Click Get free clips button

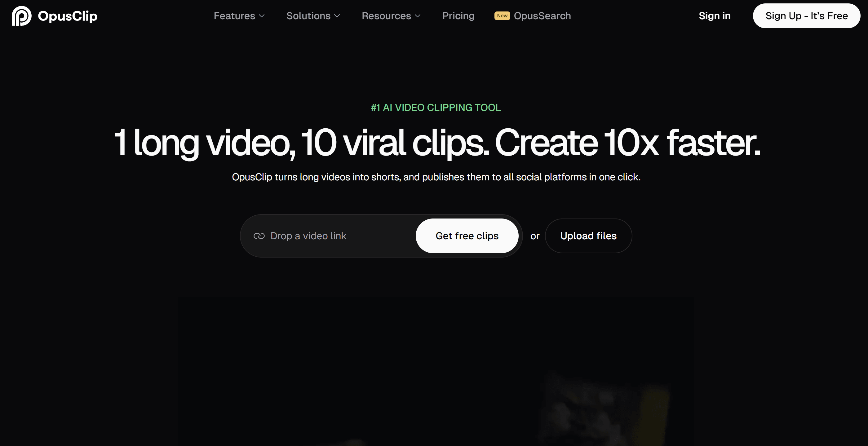(467, 236)
